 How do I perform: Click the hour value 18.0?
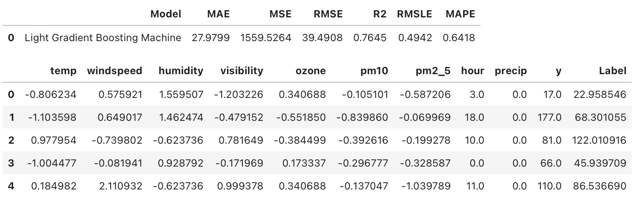coord(474,117)
